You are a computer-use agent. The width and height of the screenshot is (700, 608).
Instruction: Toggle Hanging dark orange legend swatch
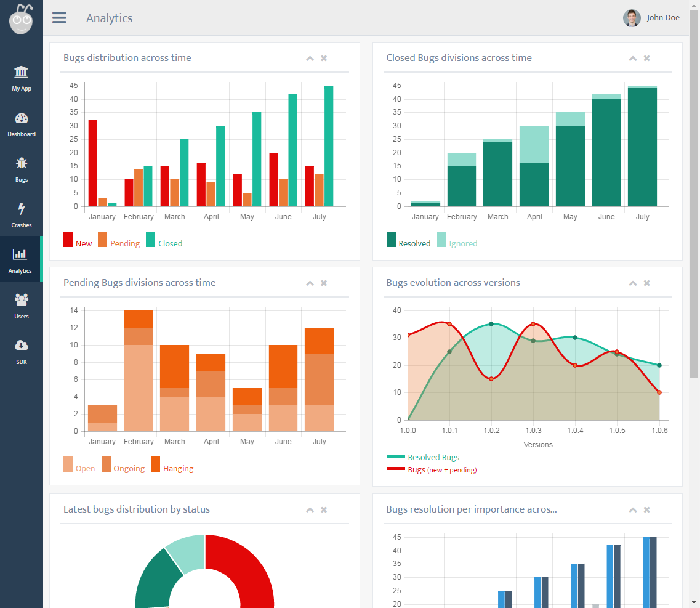[155, 464]
